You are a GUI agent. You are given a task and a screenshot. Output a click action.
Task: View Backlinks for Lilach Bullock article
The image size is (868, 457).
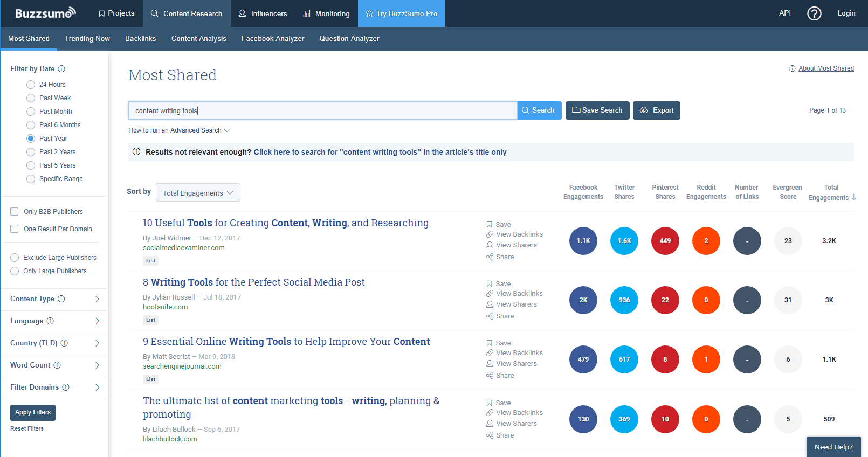click(x=514, y=412)
